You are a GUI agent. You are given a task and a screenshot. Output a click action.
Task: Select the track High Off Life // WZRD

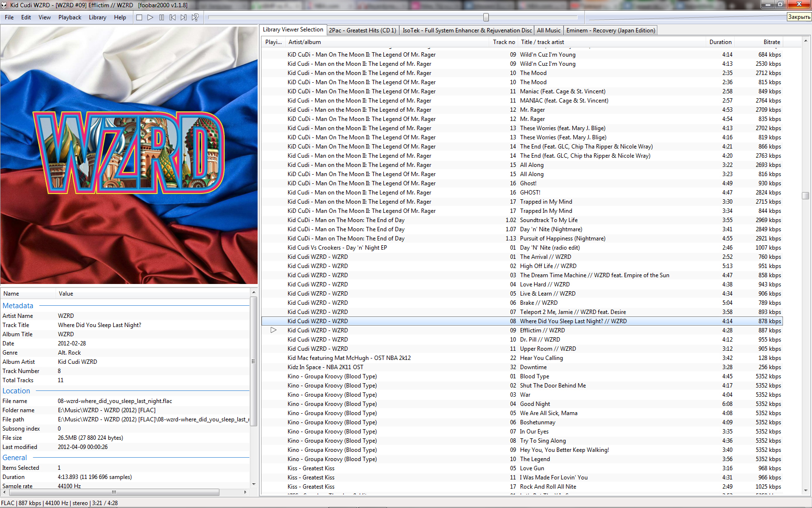[x=522, y=266]
